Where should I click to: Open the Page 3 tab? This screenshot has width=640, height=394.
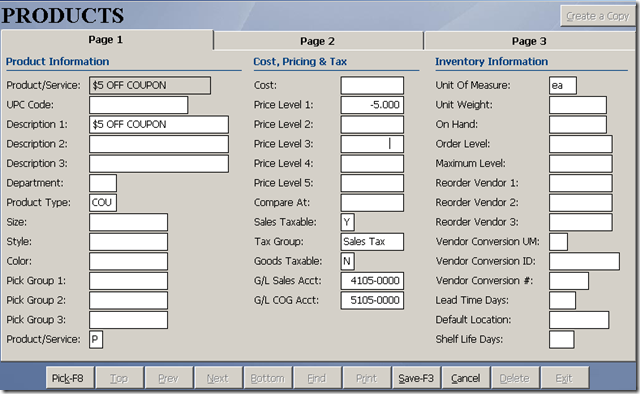(x=529, y=41)
